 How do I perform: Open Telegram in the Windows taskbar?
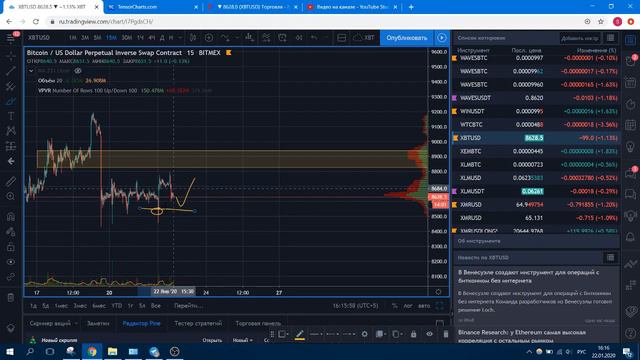[154, 351]
